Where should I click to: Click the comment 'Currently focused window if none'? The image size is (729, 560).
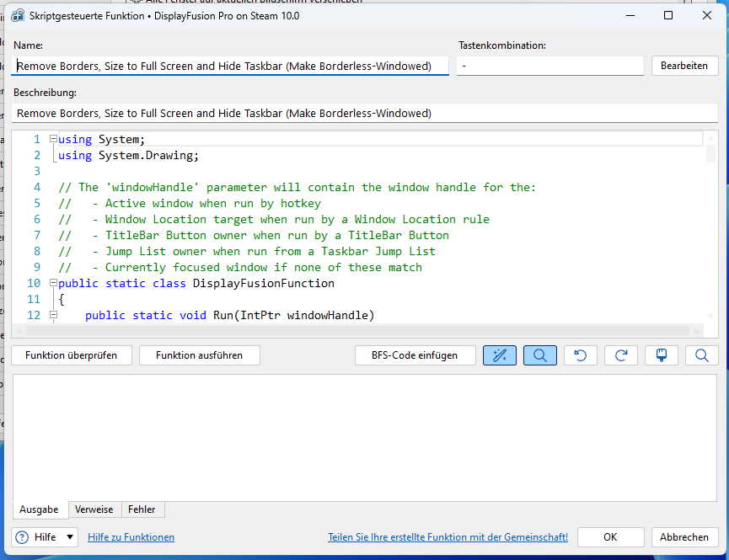[240, 267]
